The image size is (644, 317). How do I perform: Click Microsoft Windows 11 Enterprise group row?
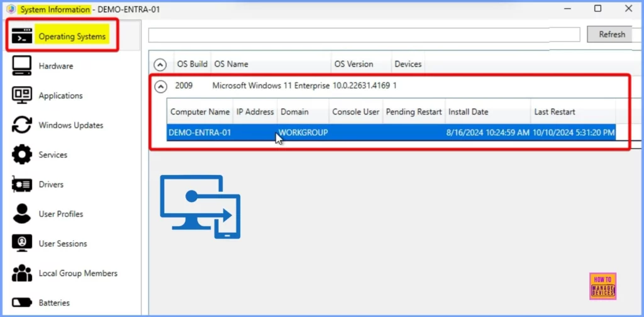click(271, 86)
